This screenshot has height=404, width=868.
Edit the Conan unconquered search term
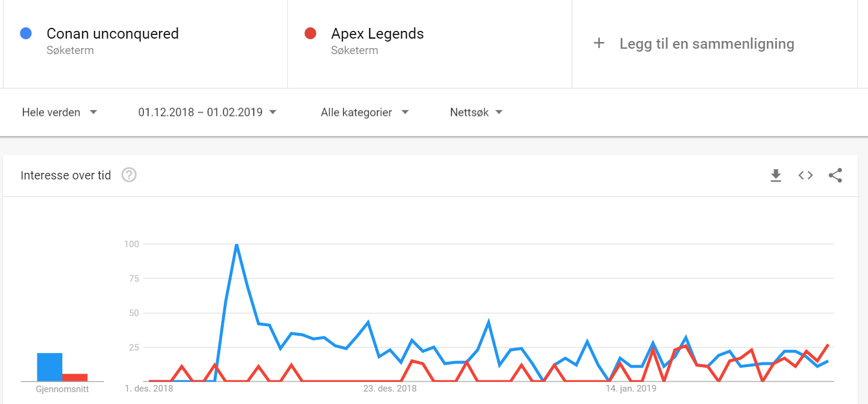click(113, 34)
